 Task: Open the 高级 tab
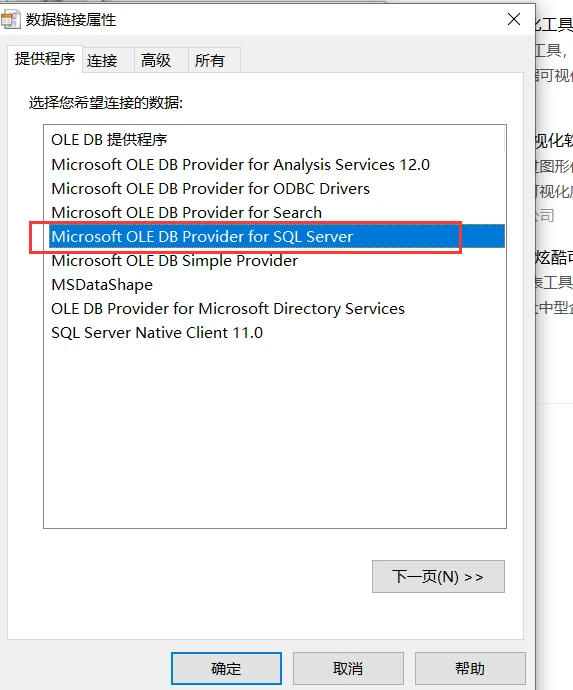[156, 60]
